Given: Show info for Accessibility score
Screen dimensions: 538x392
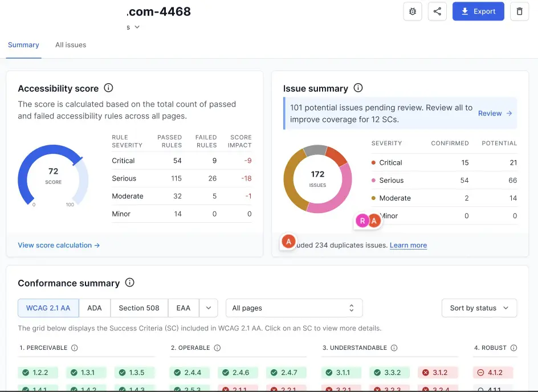Looking at the screenshot, I should (108, 88).
